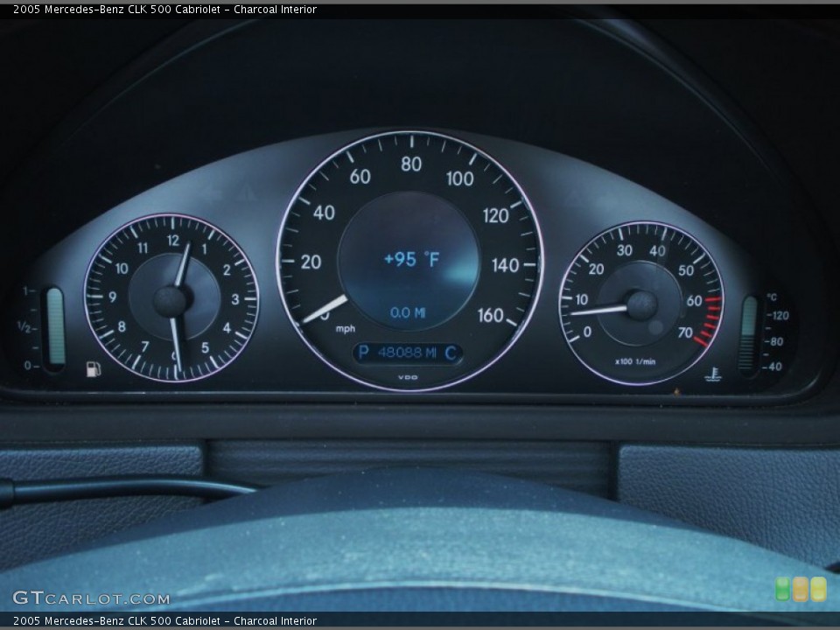The height and width of the screenshot is (630, 840).
Task: Click "4" on the analog clock
Action: 227,327
